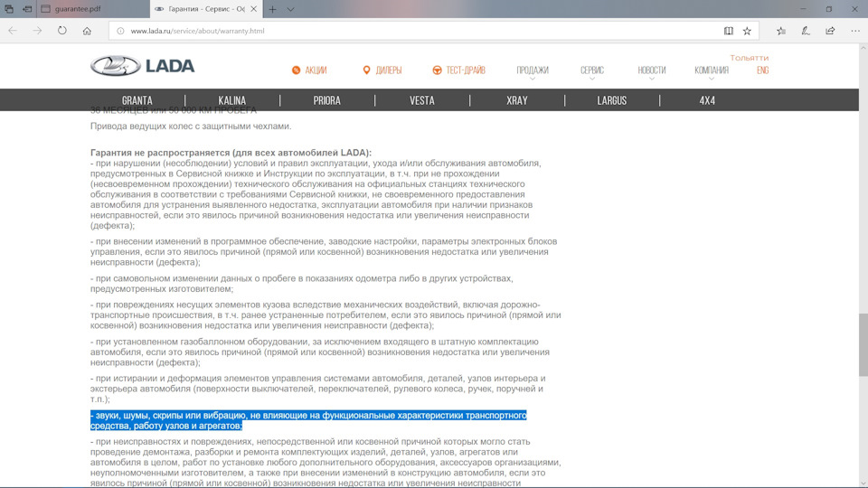The height and width of the screenshot is (488, 868).
Task: Click the www.lada.ru address bar
Action: pyautogui.click(x=407, y=30)
